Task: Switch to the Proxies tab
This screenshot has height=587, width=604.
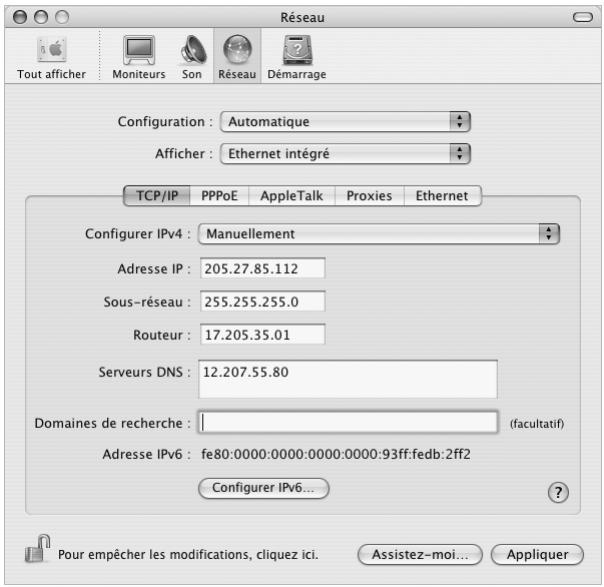Action: coord(369,196)
